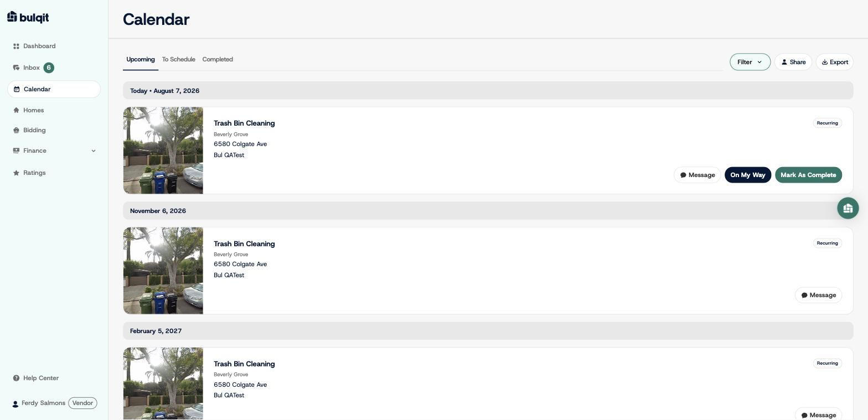The image size is (868, 420).
Task: Switch to the Completed tab
Action: [218, 59]
